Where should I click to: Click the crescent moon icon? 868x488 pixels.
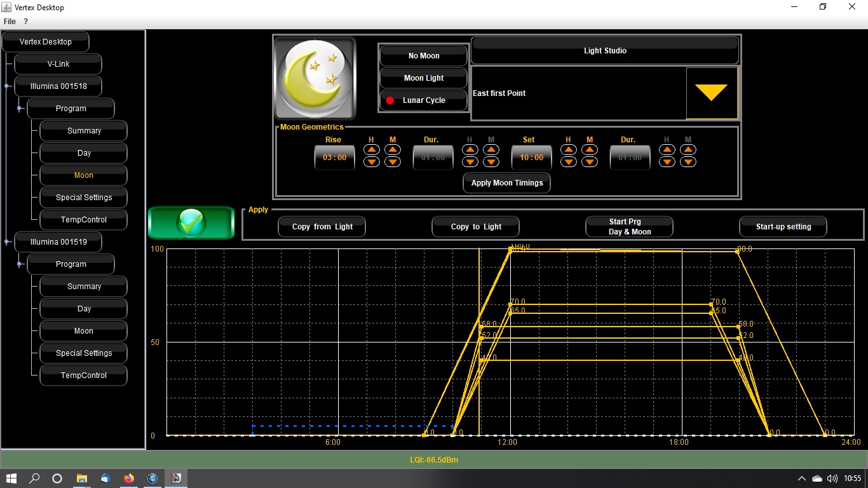point(315,78)
